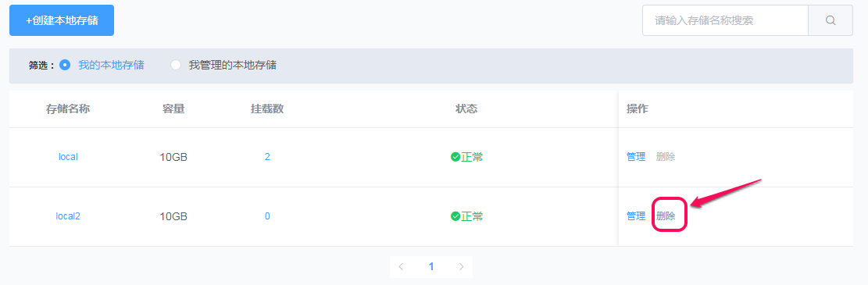The image size is (868, 285).
Task: Click the "+创建本地存储" button
Action: pyautogui.click(x=62, y=20)
